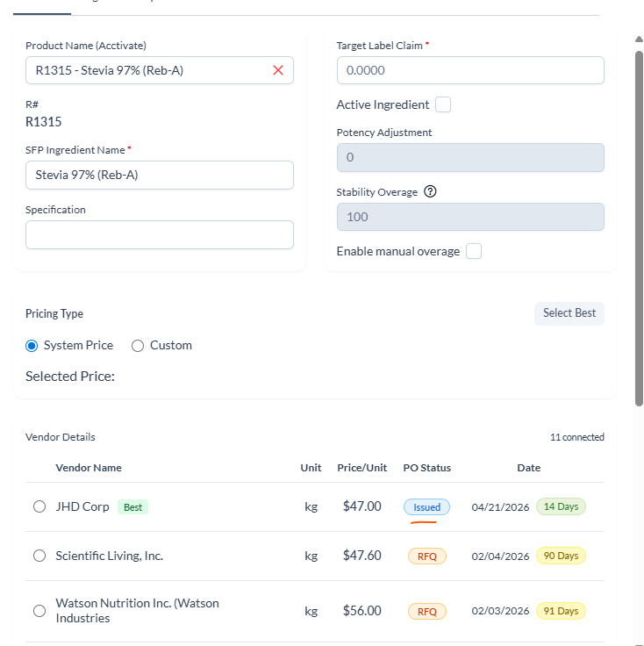
Task: Click the R1315 value text
Action: pyautogui.click(x=44, y=122)
